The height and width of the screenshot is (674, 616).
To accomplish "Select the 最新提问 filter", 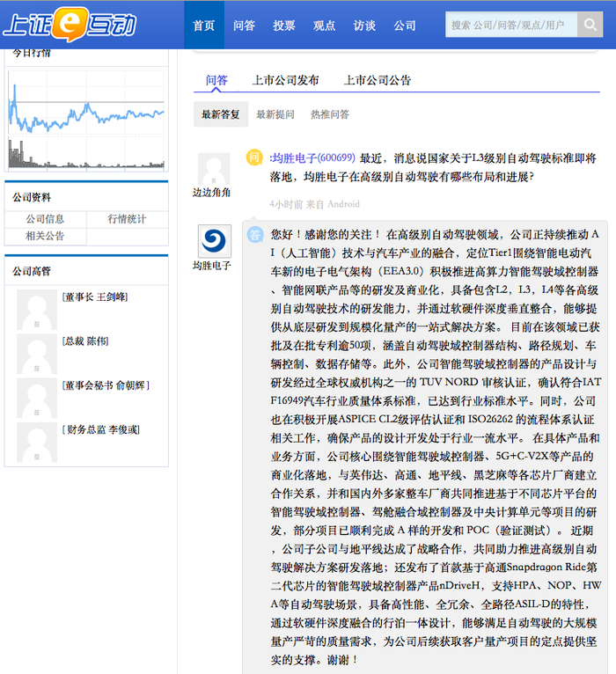I will (x=275, y=114).
